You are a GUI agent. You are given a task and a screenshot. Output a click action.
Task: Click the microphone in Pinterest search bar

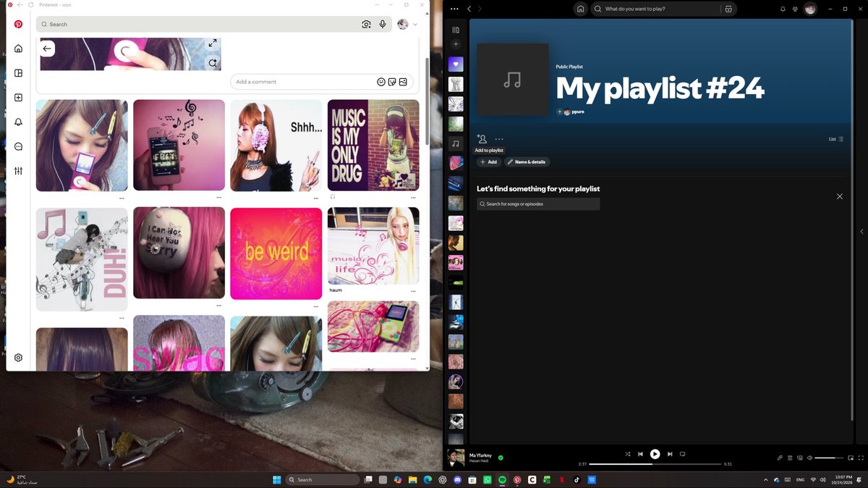(383, 24)
